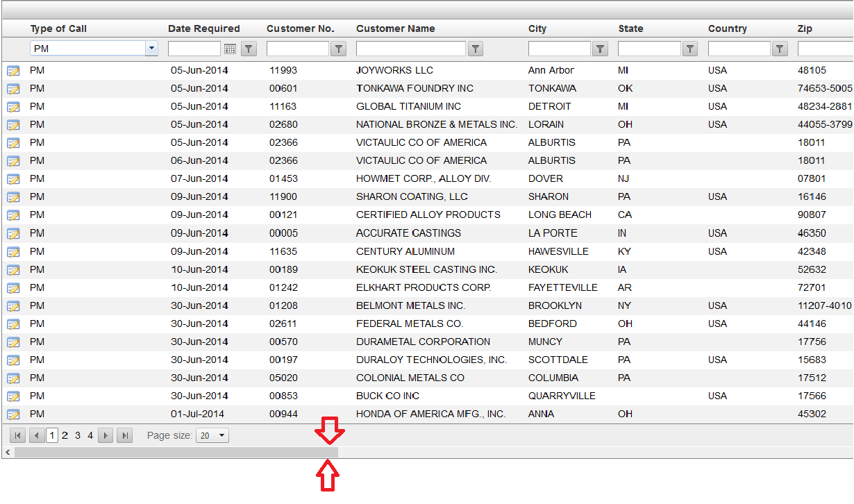This screenshot has height=504, width=854.
Task: Sort by Date Required column header
Action: 204,28
